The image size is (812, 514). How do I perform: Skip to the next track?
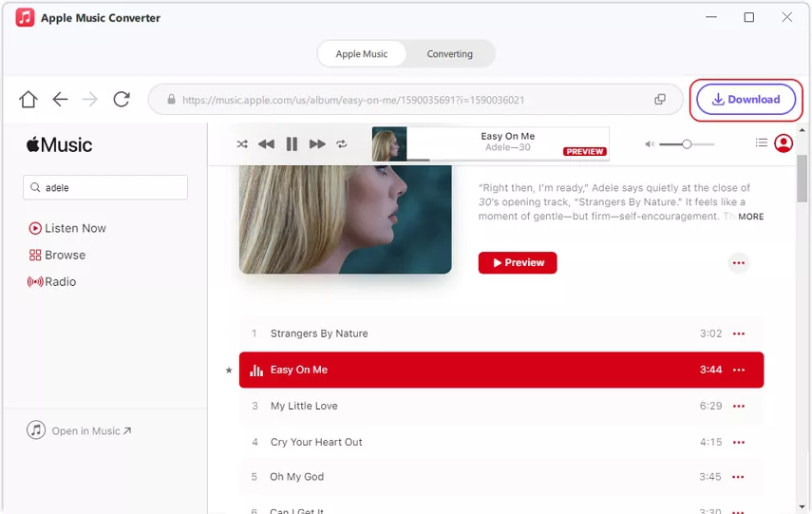point(317,144)
